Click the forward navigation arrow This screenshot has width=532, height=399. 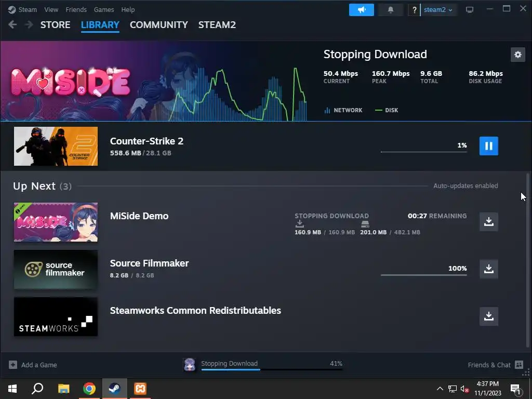coord(29,24)
